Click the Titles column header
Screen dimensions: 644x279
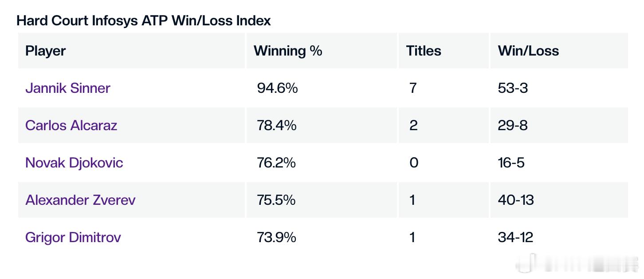click(424, 51)
